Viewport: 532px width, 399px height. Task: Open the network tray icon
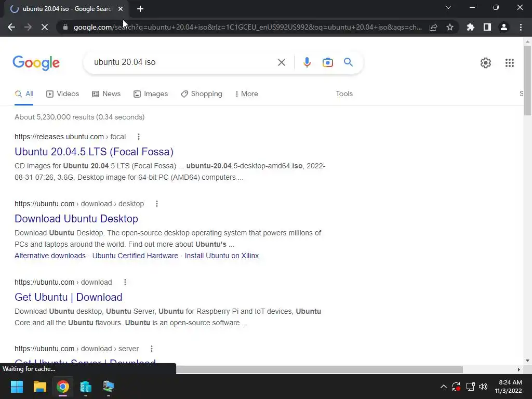(470, 387)
